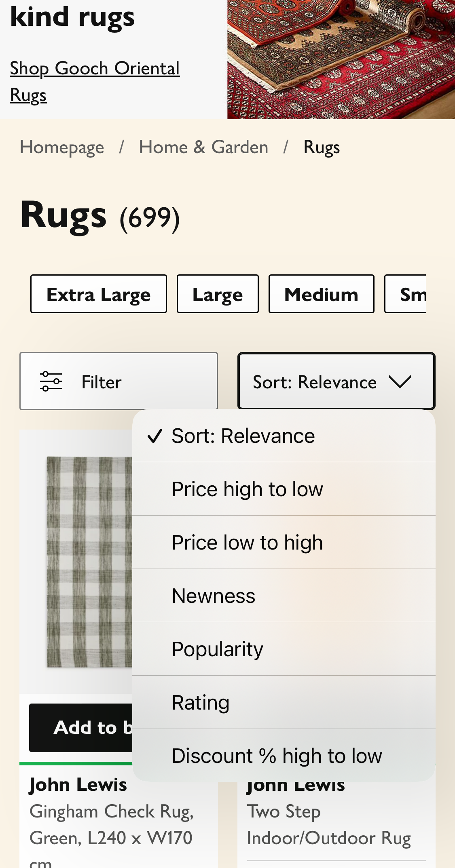Choose Price high to low sorting
455x868 pixels.
coord(247,489)
